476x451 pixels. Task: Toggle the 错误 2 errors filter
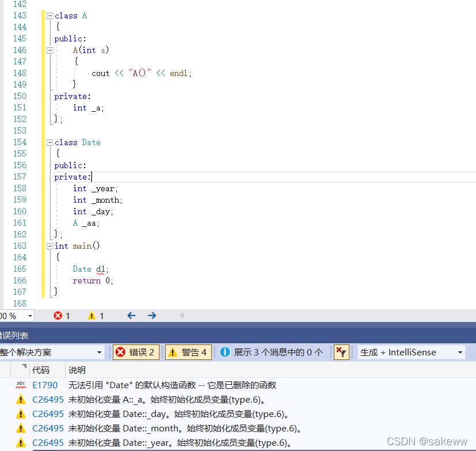point(136,353)
